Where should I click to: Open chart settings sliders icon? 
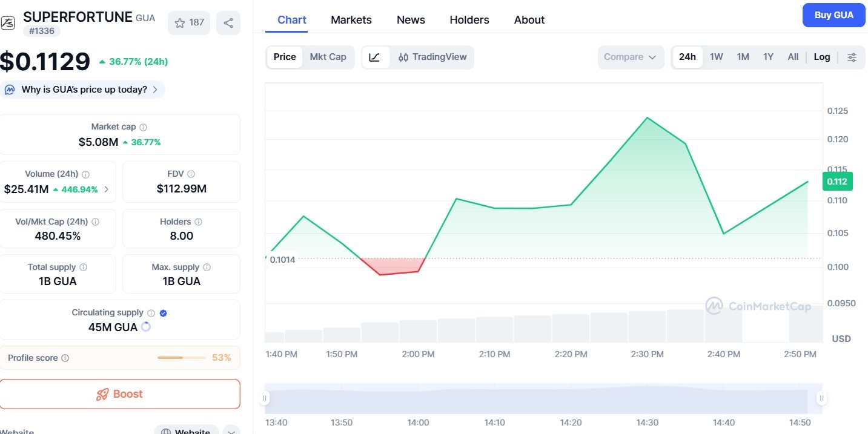click(x=852, y=57)
